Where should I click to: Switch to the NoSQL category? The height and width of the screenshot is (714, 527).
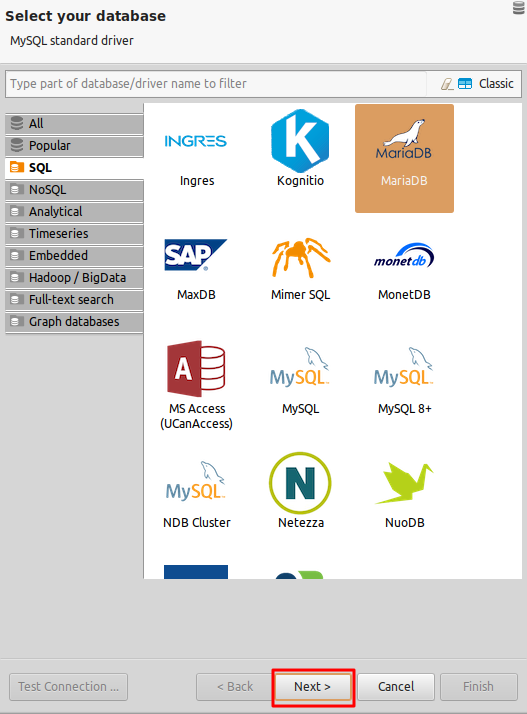pyautogui.click(x=74, y=190)
